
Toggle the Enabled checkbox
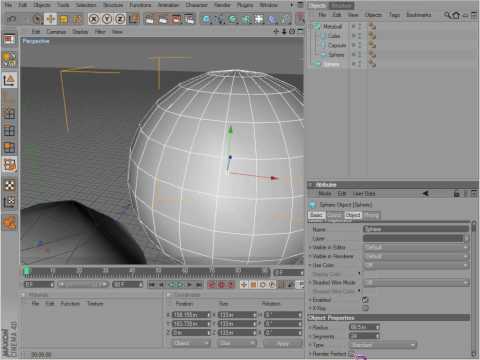click(365, 300)
